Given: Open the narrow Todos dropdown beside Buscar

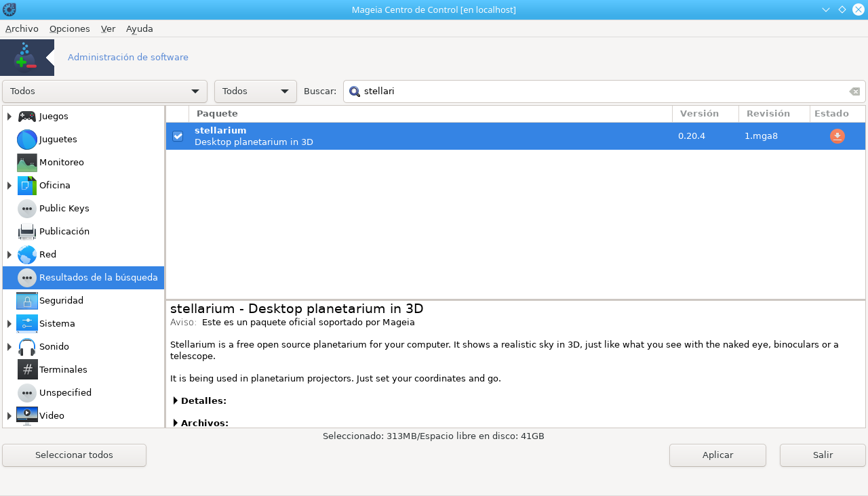Looking at the screenshot, I should (256, 91).
